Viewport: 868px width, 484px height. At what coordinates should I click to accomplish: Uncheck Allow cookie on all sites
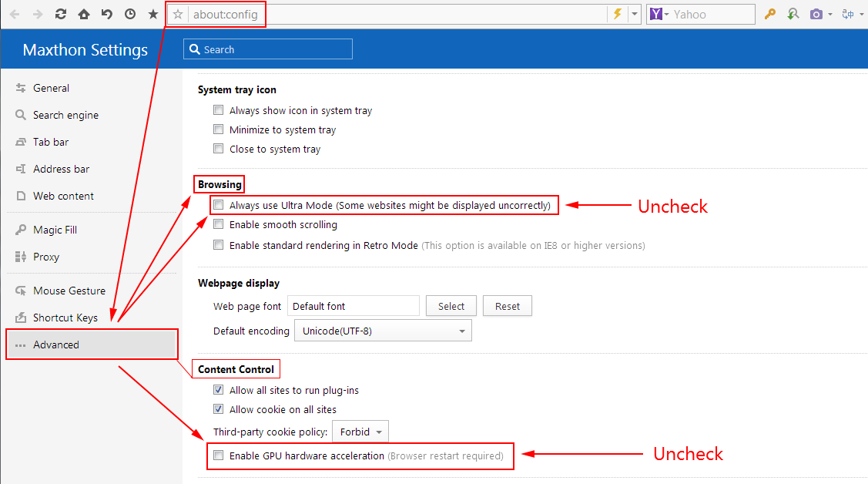coord(219,409)
